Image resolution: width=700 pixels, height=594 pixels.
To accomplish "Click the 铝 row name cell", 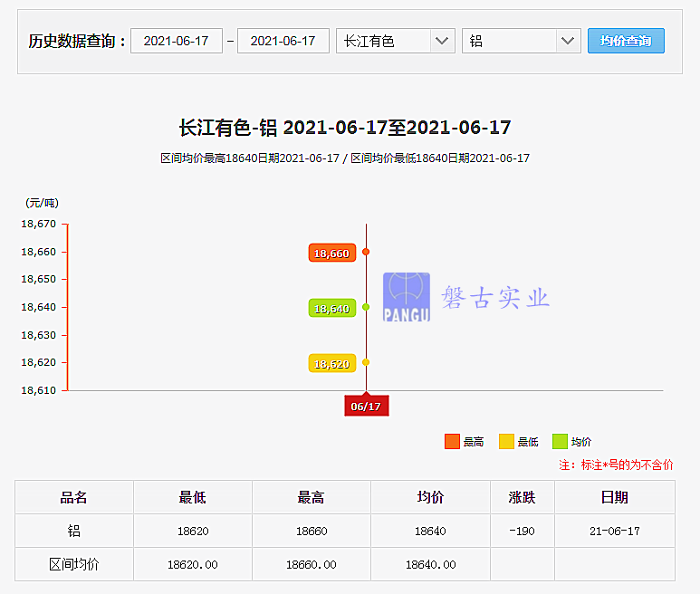I will click(74, 531).
